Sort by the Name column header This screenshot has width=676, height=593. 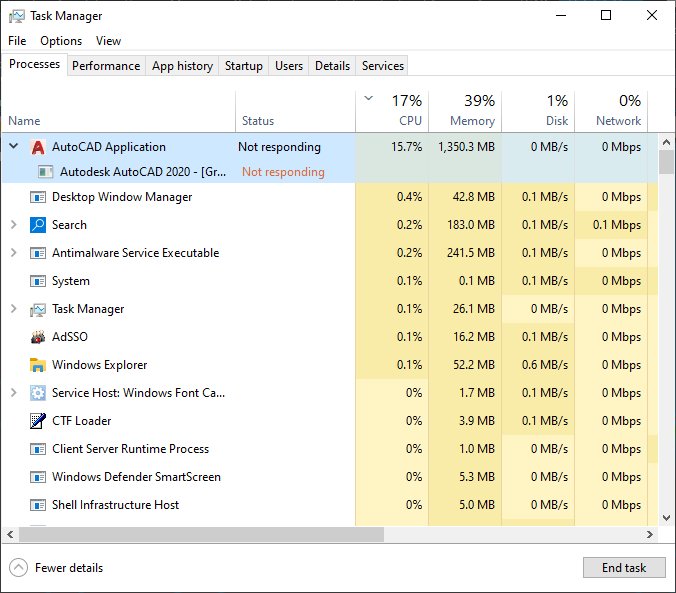click(119, 112)
